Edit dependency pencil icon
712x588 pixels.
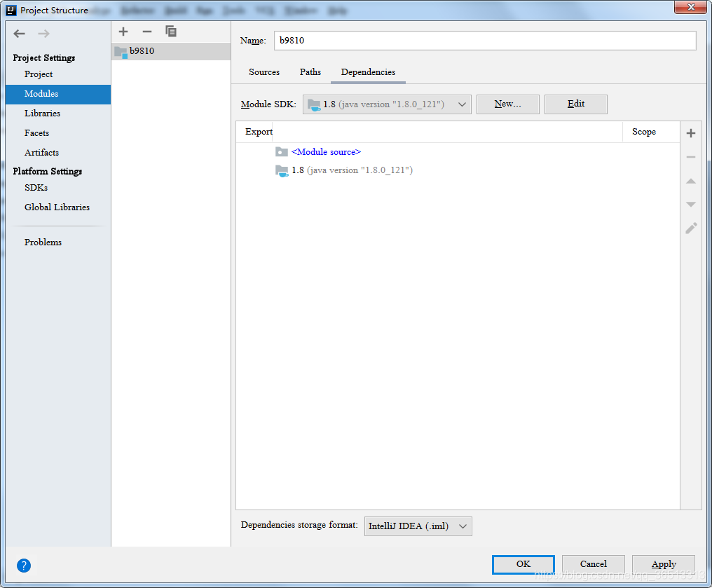tap(691, 228)
